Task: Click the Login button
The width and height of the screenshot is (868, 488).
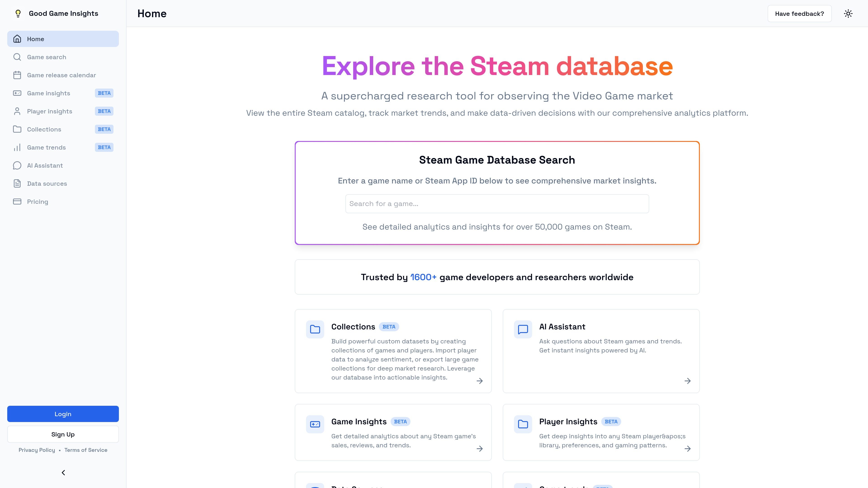Action: (63, 414)
